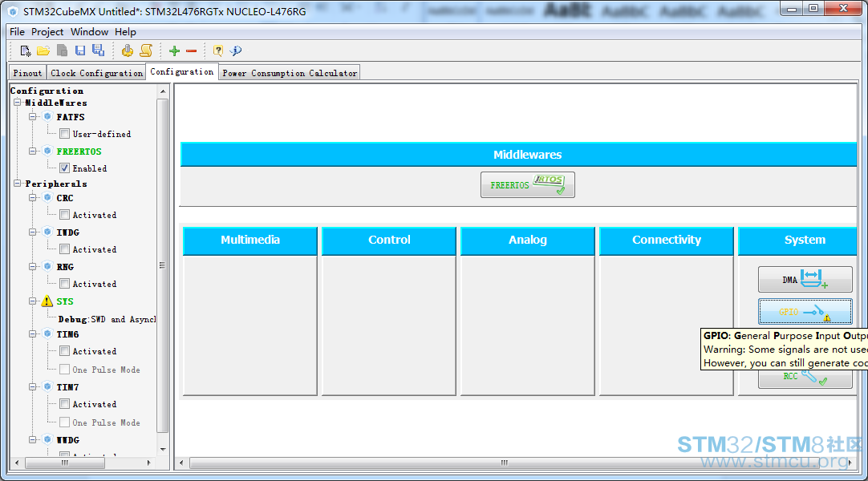Click the blue cube icon beside TIM6
The height and width of the screenshot is (481, 868).
(47, 334)
